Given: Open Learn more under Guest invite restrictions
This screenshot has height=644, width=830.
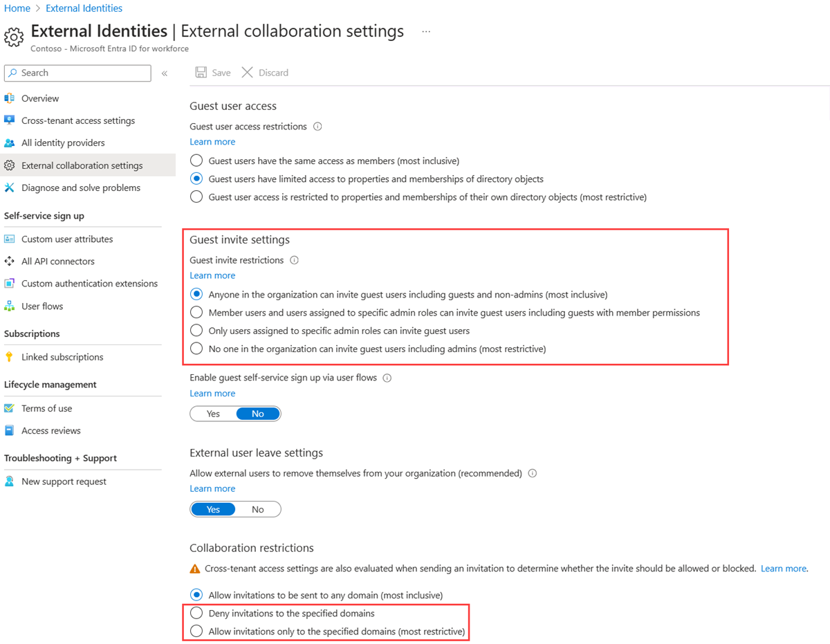Looking at the screenshot, I should click(x=212, y=275).
